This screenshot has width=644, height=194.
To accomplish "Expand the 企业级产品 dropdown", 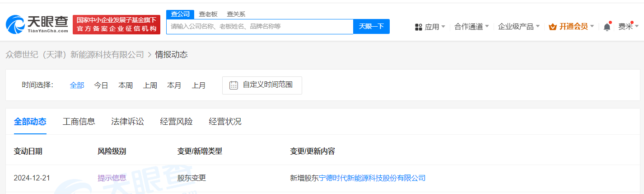I will [519, 27].
